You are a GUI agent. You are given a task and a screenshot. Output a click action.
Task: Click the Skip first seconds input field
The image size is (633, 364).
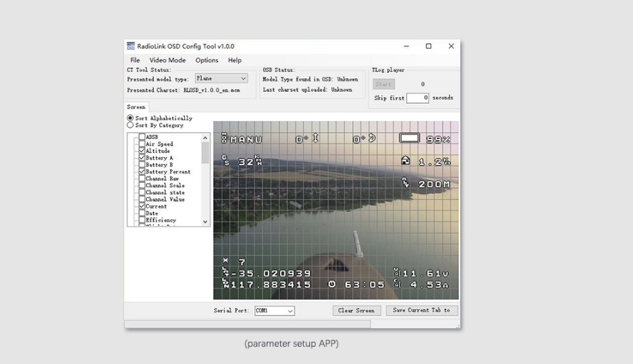coord(417,98)
